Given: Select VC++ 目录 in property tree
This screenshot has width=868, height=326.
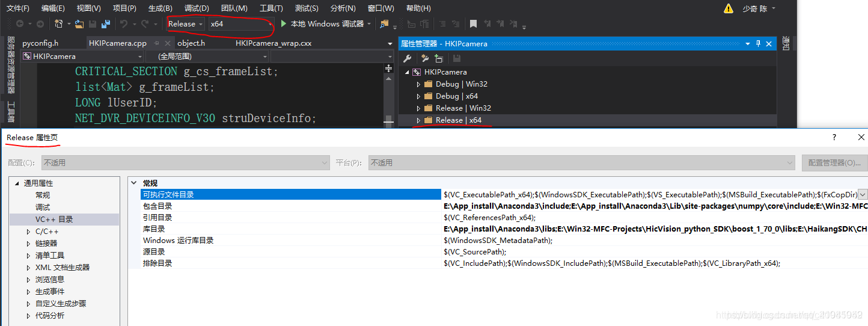Looking at the screenshot, I should 54,220.
